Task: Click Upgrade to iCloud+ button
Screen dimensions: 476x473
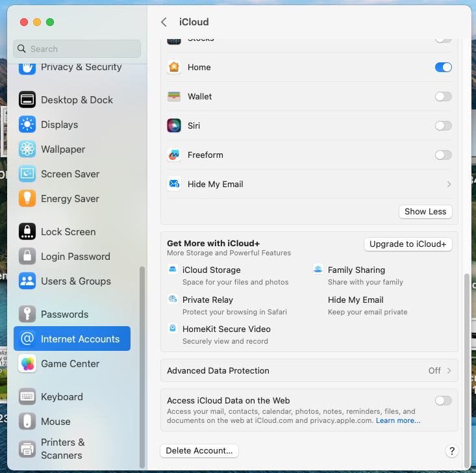Action: [x=408, y=244]
